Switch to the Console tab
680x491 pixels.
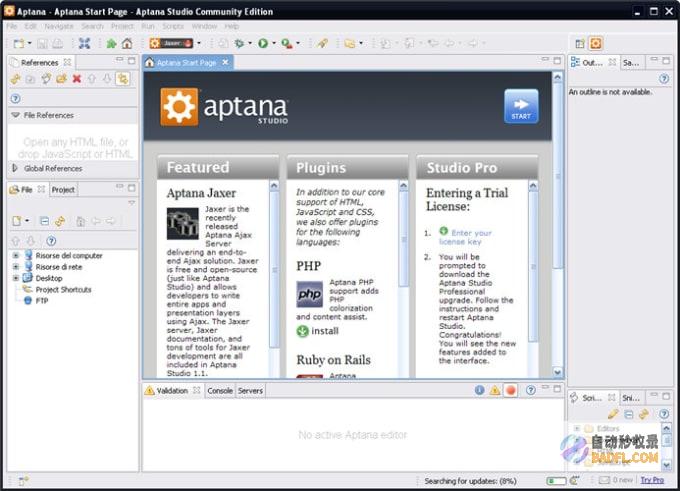click(x=220, y=391)
